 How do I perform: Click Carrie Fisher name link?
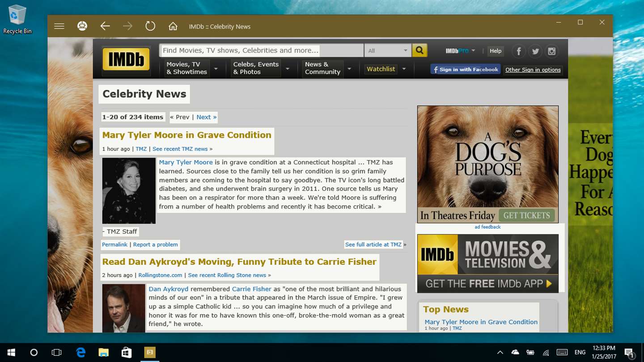pos(251,289)
